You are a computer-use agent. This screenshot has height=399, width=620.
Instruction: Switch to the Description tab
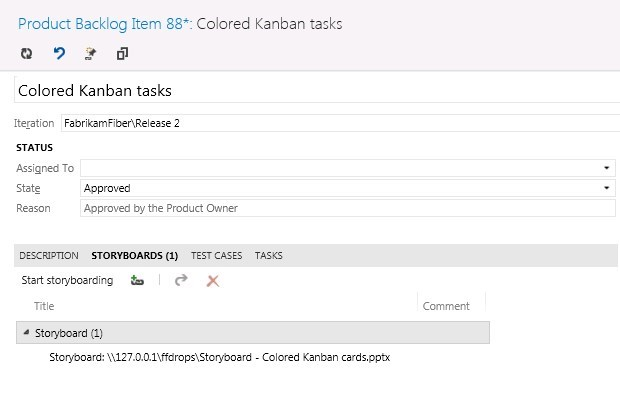tap(49, 255)
